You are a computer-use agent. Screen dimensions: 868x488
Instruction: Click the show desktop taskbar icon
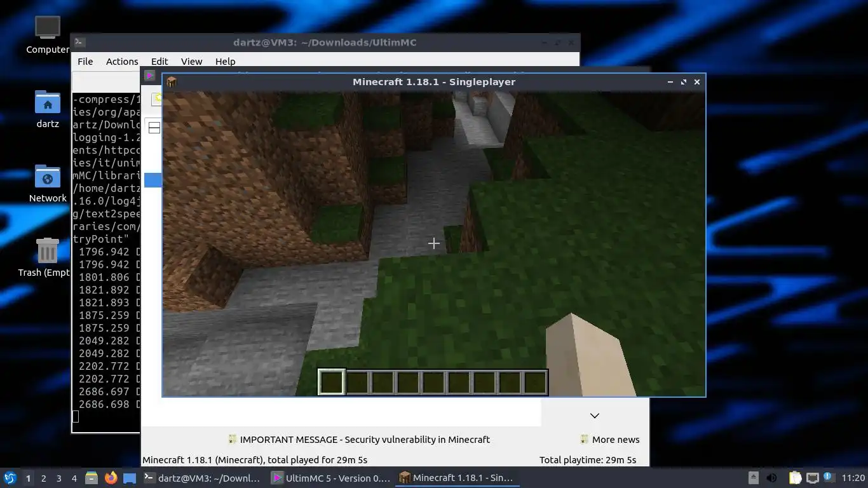[x=130, y=478]
